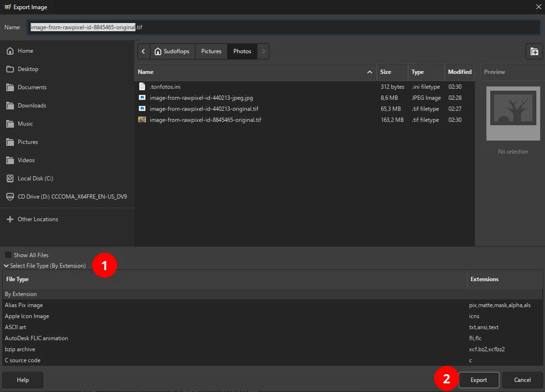Open Desktop folder in sidebar
545x392 pixels.
click(x=28, y=69)
